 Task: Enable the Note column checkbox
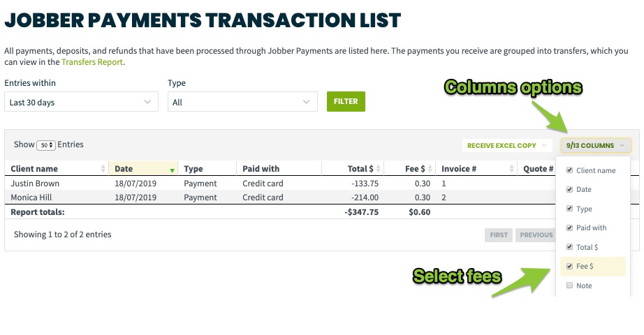point(570,285)
